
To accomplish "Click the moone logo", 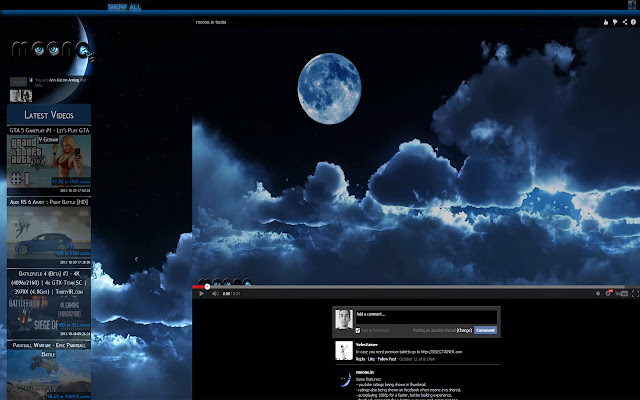I will [x=53, y=50].
